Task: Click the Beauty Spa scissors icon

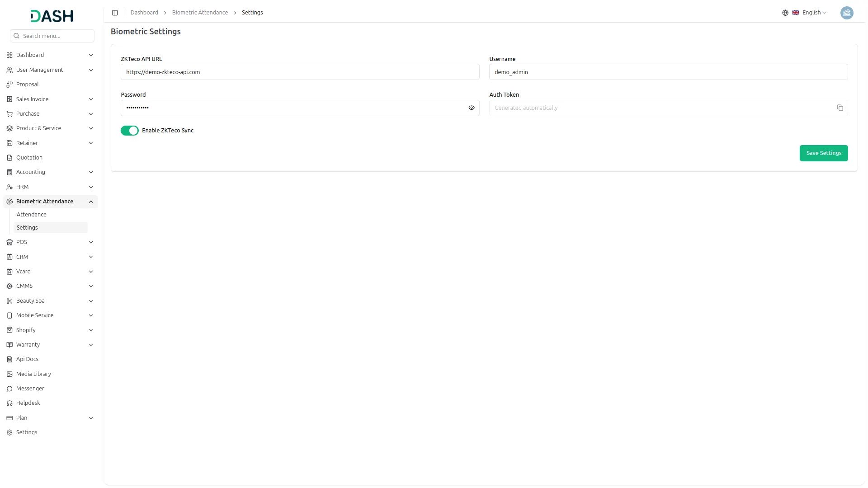Action: [9, 301]
